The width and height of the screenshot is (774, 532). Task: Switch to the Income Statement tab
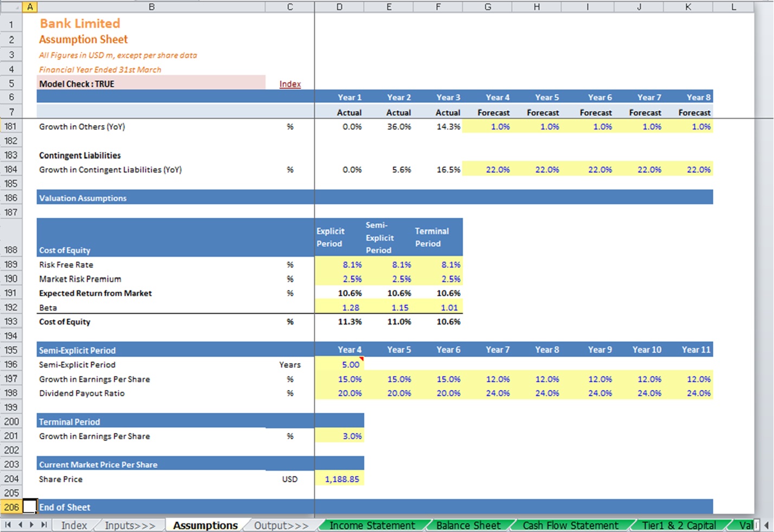372,525
